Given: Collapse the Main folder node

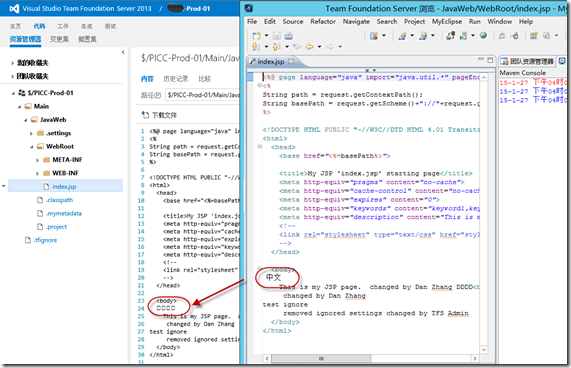Looking at the screenshot, I should 19,107.
